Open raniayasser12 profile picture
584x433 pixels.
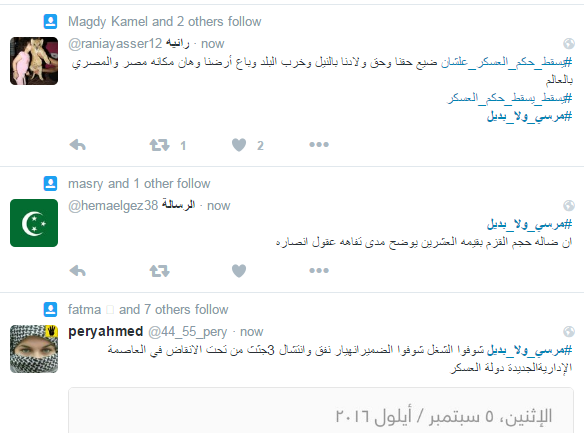pyautogui.click(x=34, y=61)
